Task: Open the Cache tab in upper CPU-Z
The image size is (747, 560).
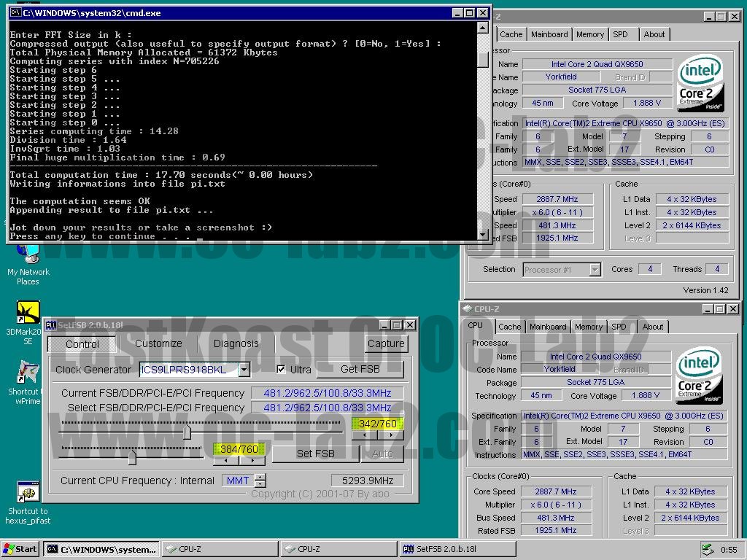Action: coord(511,34)
